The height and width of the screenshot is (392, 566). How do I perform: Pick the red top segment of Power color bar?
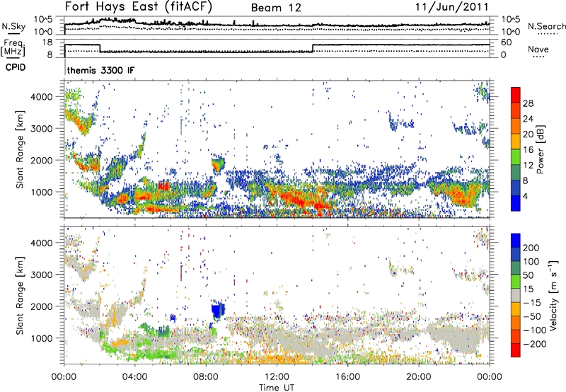pos(516,95)
